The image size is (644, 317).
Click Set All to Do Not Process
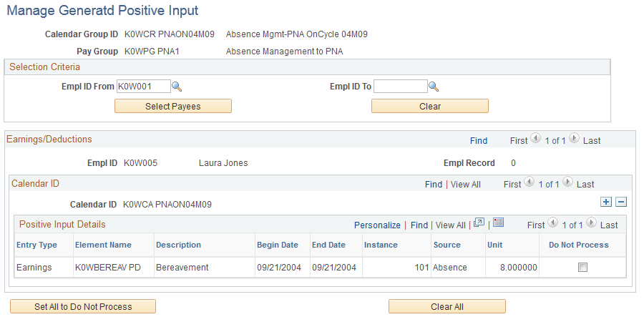coord(83,306)
